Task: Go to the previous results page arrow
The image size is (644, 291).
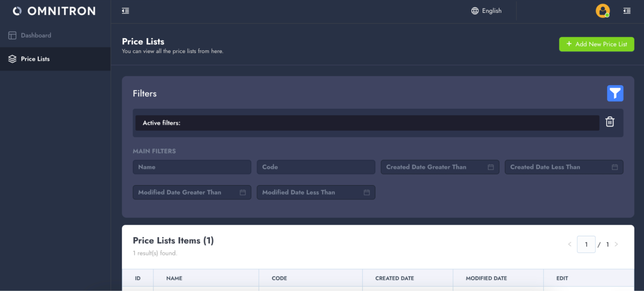Action: (x=570, y=244)
